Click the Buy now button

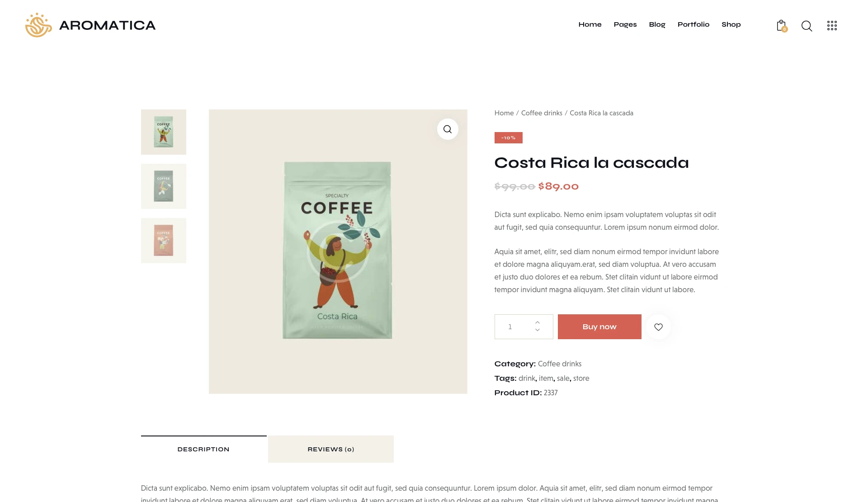coord(599,327)
